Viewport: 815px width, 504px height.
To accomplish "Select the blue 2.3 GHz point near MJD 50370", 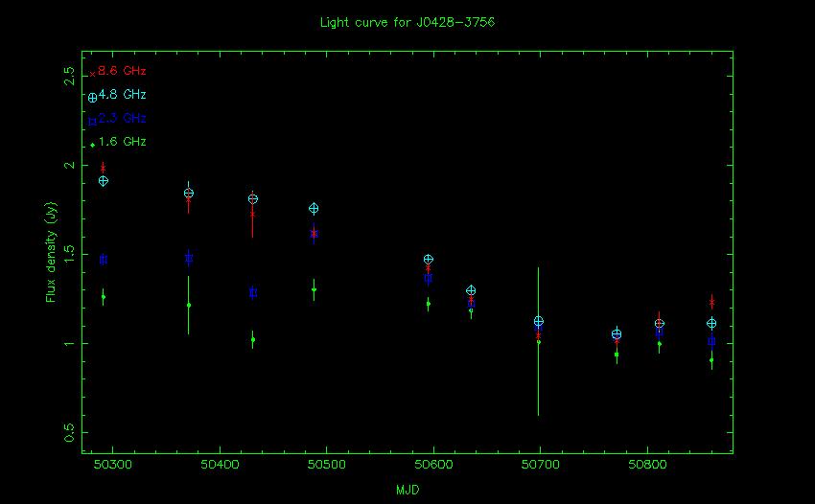I will (x=189, y=258).
